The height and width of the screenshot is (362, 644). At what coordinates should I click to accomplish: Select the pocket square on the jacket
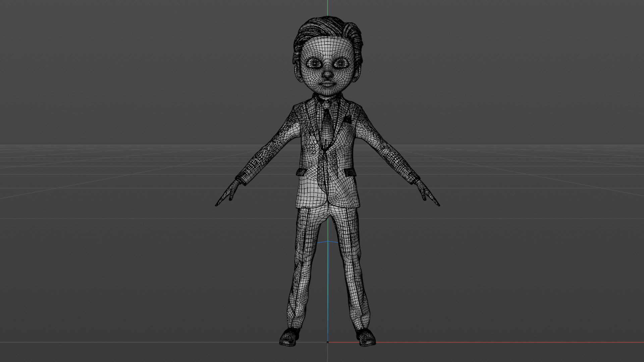click(x=348, y=119)
